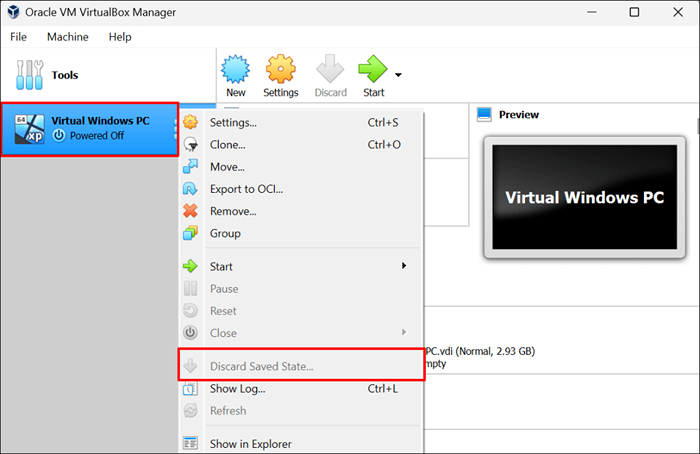This screenshot has height=454, width=700.
Task: Expand the Start submenu arrow in context menu
Action: [x=404, y=266]
